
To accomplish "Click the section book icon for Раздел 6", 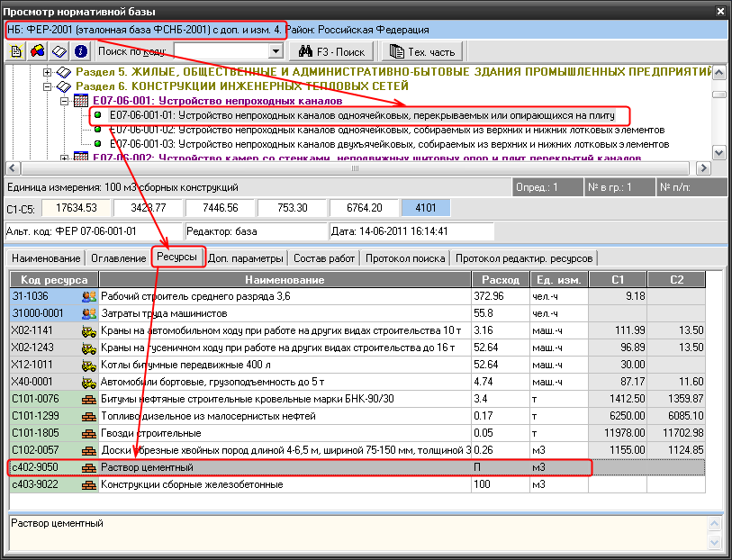I will coord(64,86).
